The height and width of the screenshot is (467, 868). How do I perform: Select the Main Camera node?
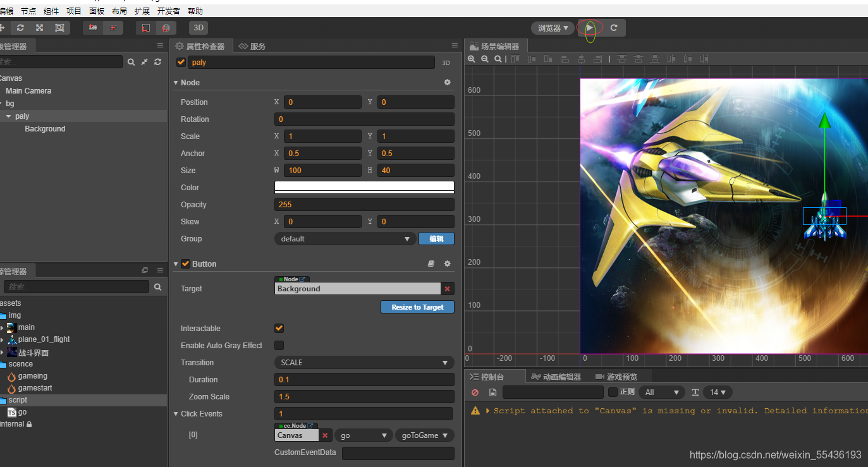tap(28, 91)
